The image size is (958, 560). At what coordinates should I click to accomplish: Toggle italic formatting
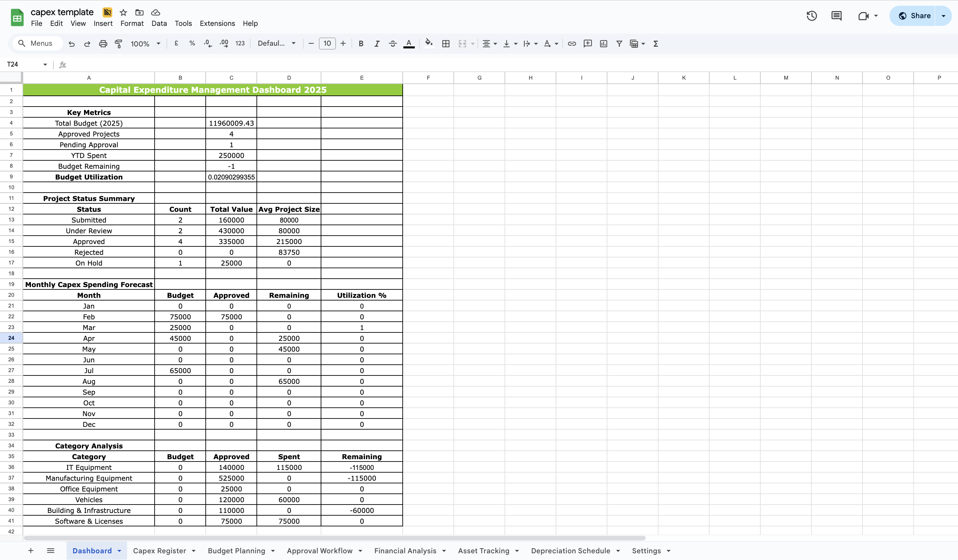coord(377,43)
